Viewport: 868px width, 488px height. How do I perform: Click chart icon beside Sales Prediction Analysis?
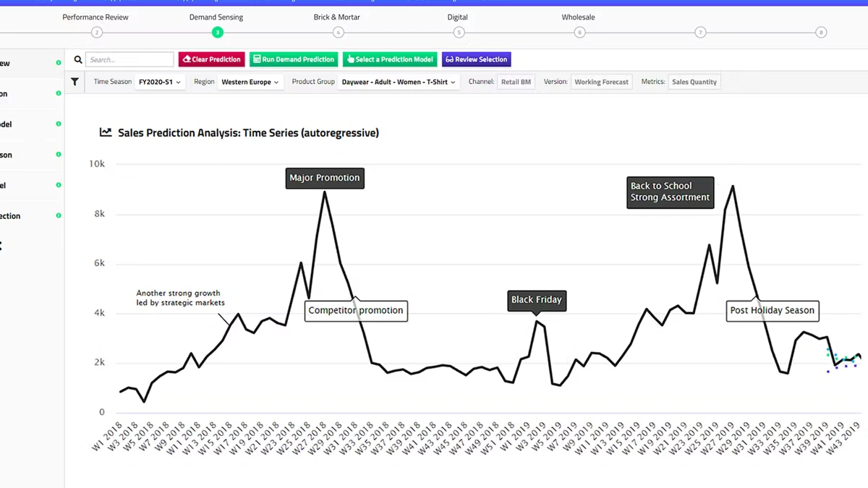[106, 132]
